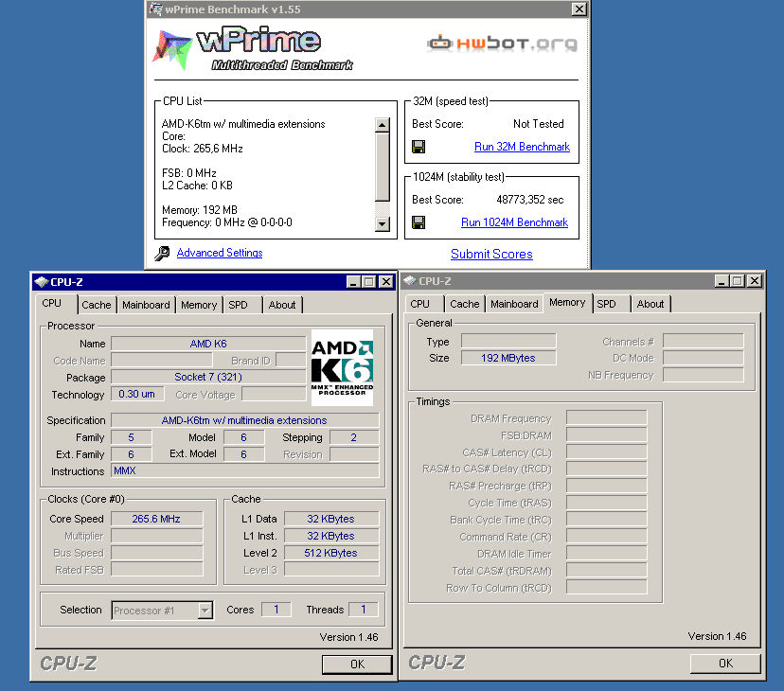Minimize the left CPU-Z window
Image resolution: width=784 pixels, height=691 pixels.
tap(353, 282)
